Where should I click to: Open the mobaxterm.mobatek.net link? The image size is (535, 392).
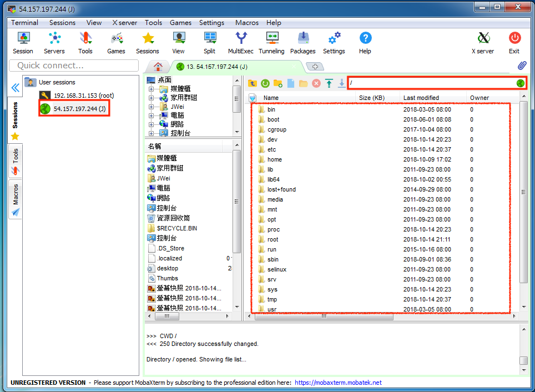point(338,383)
